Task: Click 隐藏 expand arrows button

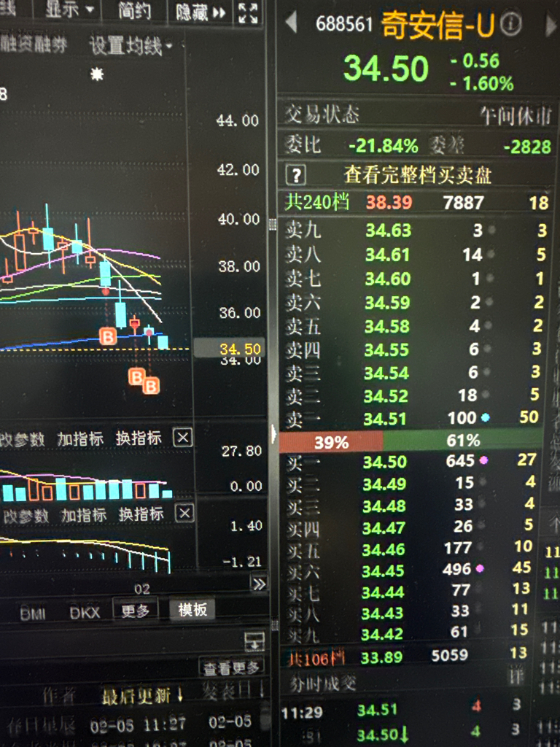Action: click(200, 12)
